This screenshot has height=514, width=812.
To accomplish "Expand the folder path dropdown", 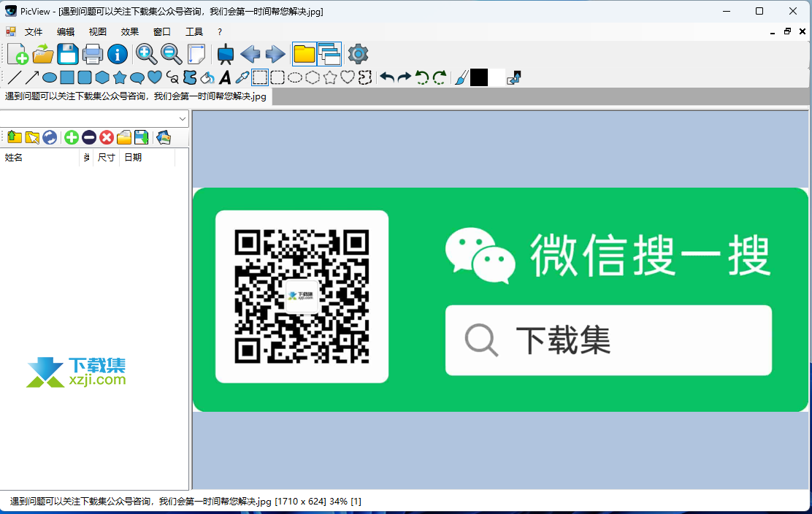I will 183,118.
